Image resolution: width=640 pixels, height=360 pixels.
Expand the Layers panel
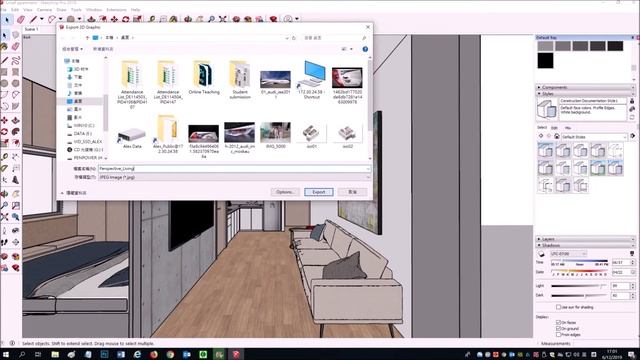[585, 239]
